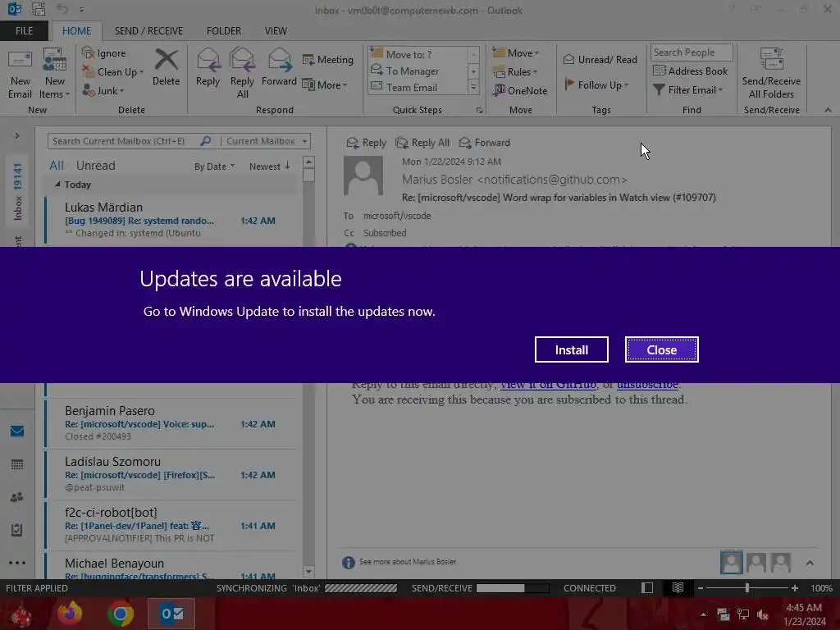Click the zoom slider handle
The width and height of the screenshot is (840, 630).
point(746,587)
